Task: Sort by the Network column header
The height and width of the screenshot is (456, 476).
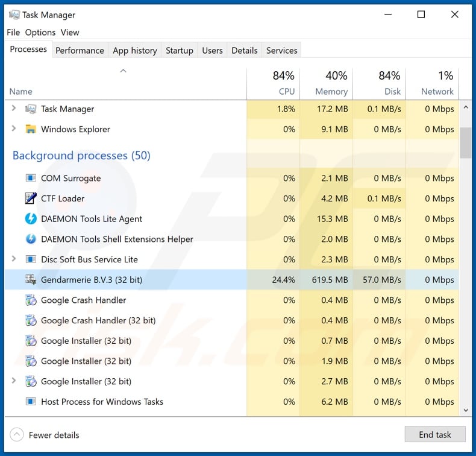Action: click(432, 83)
